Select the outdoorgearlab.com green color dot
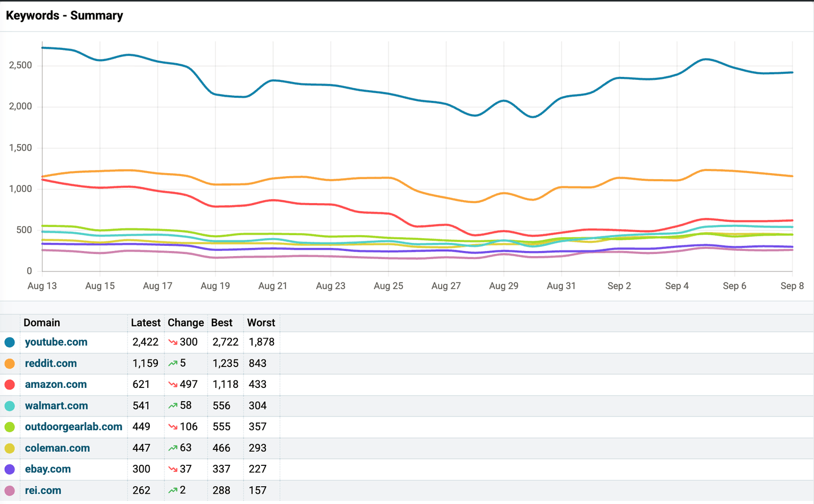 click(10, 427)
